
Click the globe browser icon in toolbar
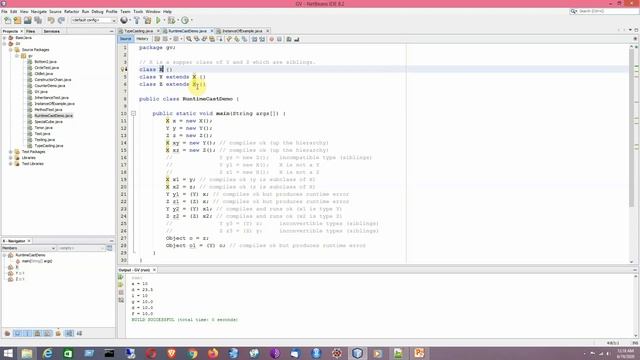point(124,20)
